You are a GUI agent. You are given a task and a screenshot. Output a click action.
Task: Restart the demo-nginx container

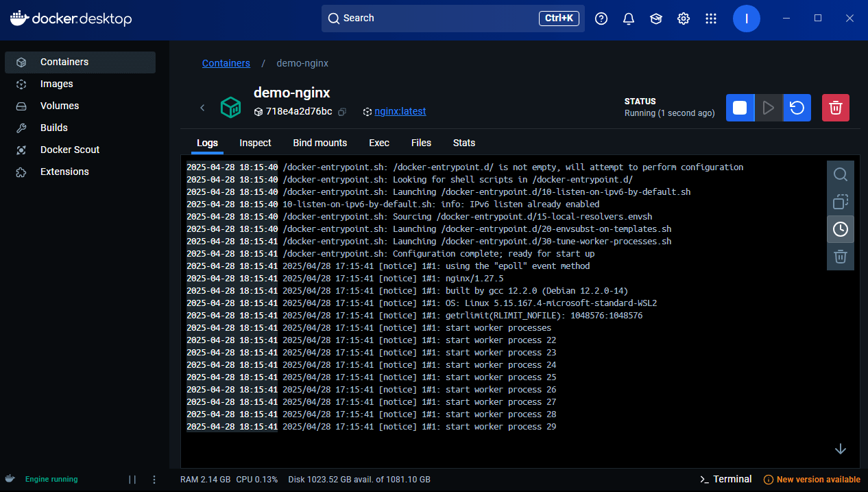click(x=797, y=108)
